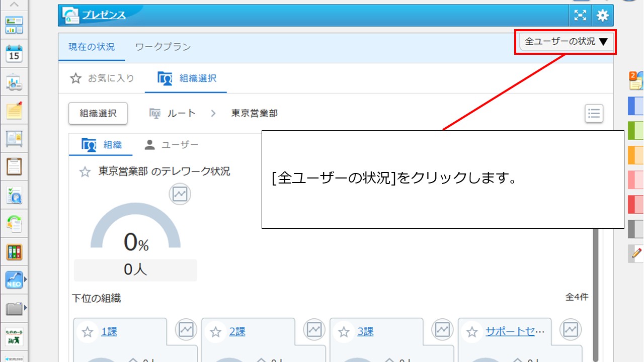Screen dimensions: 644x362
Task: Switch to the ワークプラン tab
Action: [163, 47]
